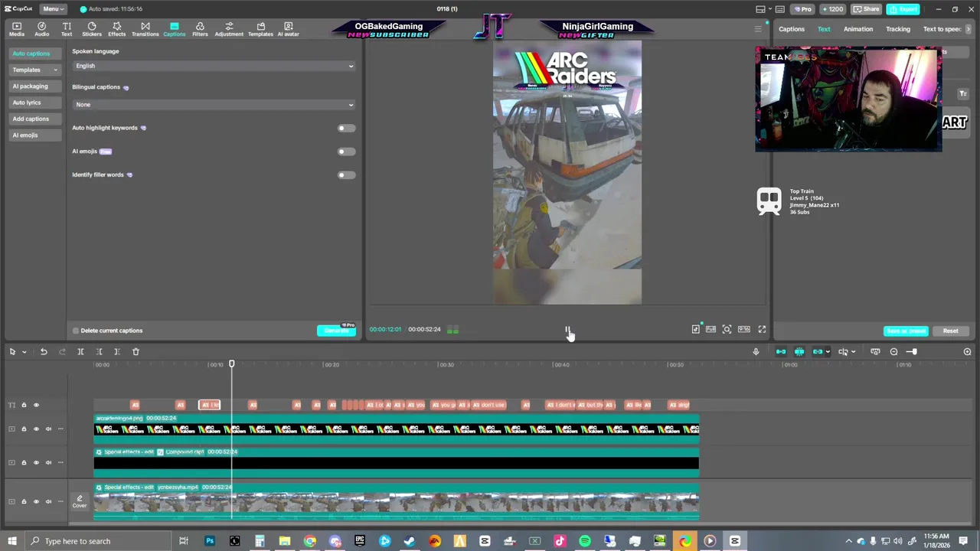Click Save as preset button

[906, 331]
